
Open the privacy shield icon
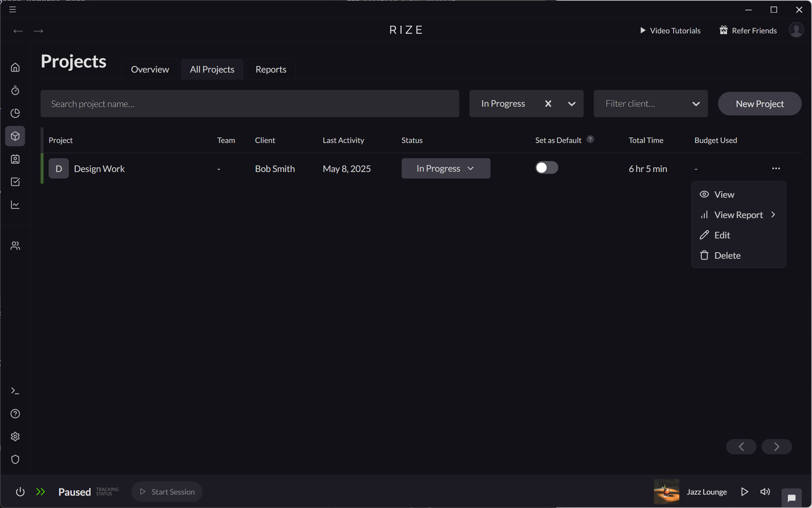point(15,459)
